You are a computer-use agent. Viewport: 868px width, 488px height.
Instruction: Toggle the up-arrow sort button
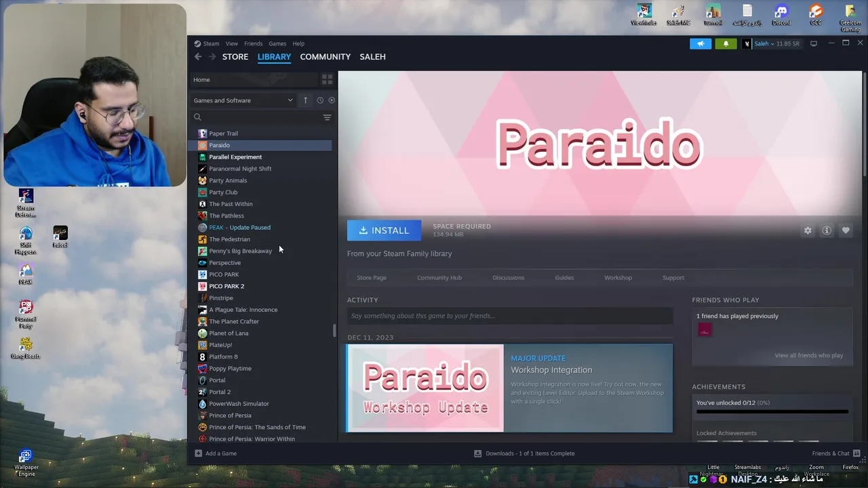coord(305,100)
